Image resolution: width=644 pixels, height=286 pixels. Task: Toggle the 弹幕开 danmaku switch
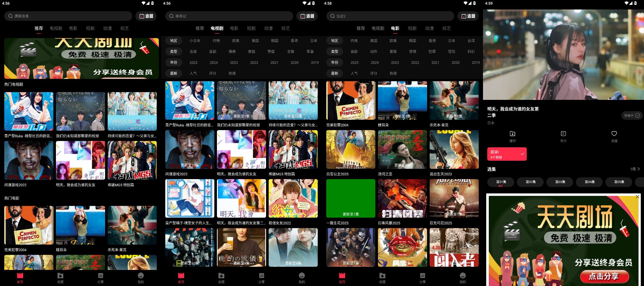pyautogui.click(x=632, y=116)
